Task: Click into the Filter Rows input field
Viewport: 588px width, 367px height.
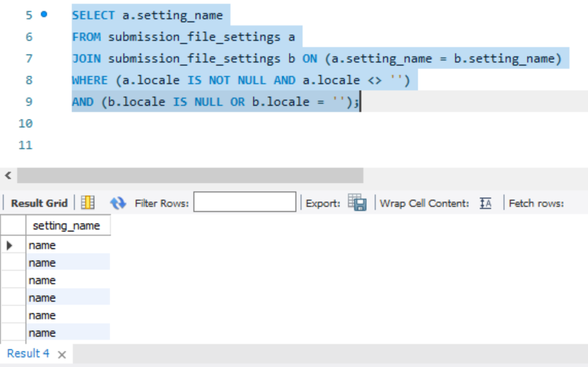Action: [245, 202]
